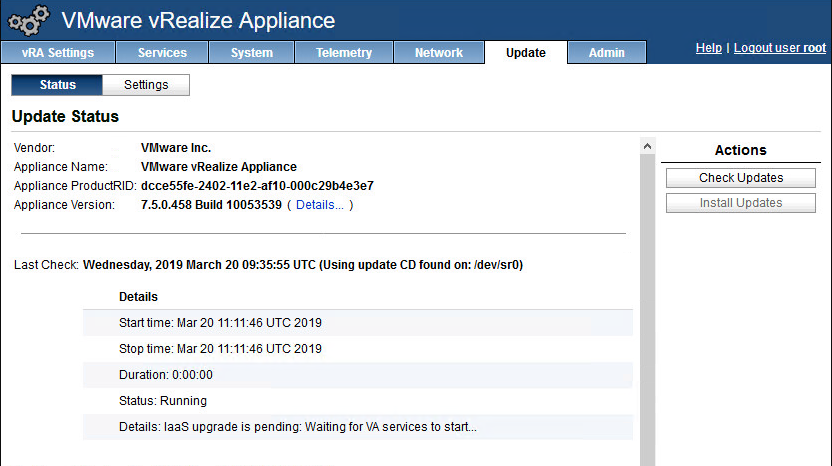Image resolution: width=832 pixels, height=466 pixels.
Task: Click the Update tab
Action: 526,53
